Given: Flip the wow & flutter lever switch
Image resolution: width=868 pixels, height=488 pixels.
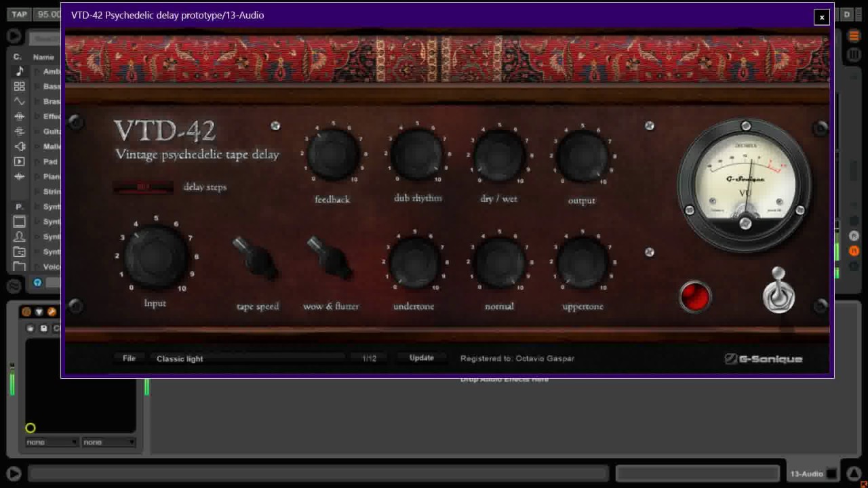Looking at the screenshot, I should click(330, 259).
